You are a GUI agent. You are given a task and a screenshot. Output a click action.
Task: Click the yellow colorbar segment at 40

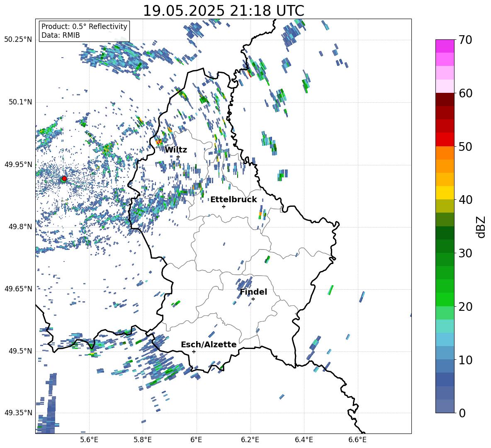[x=445, y=193]
